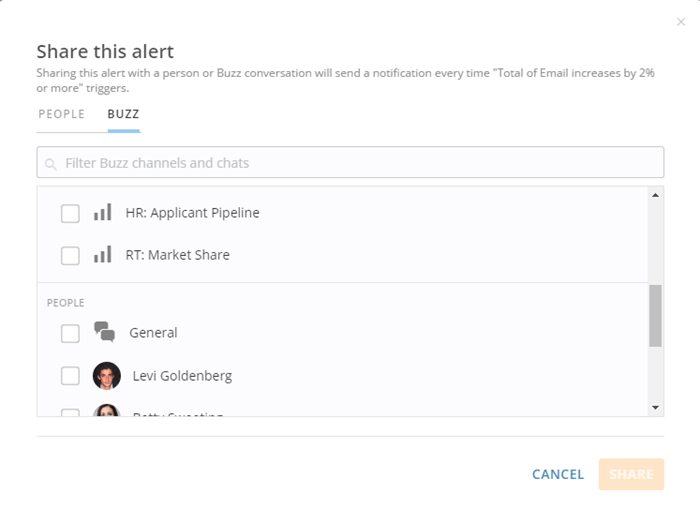The height and width of the screenshot is (523, 700).
Task: Click the partially visible avatar below Levi
Action: pyautogui.click(x=106, y=411)
